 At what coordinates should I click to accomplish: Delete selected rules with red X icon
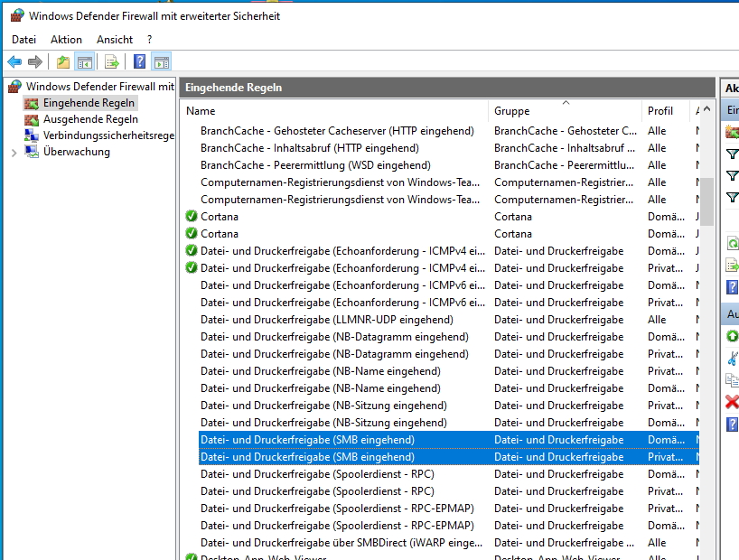[733, 402]
